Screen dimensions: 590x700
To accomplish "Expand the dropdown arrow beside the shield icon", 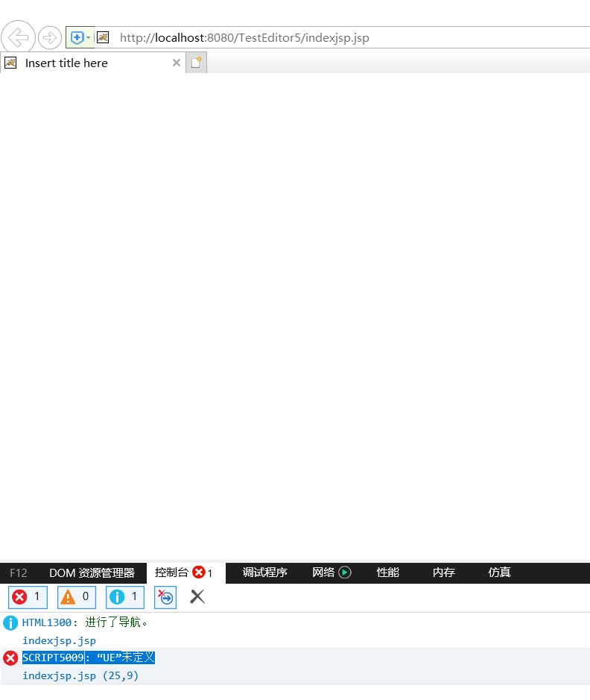I will click(x=89, y=37).
